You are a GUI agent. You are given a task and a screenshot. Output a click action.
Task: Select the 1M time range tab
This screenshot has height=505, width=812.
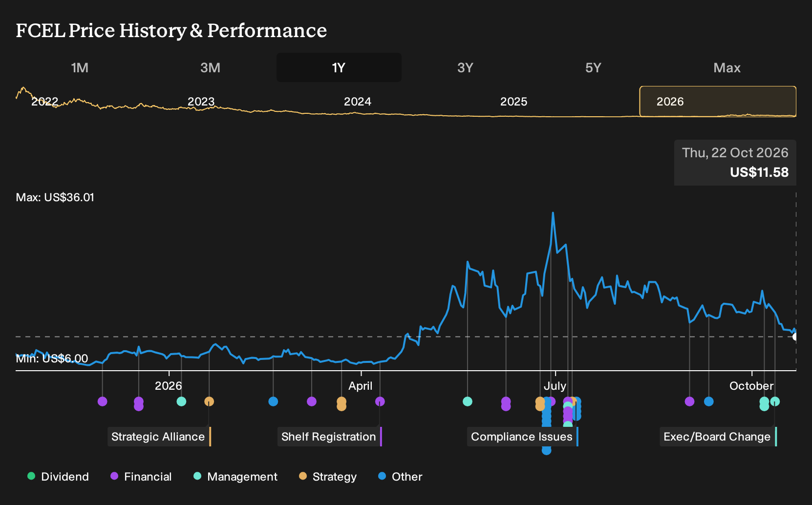80,67
